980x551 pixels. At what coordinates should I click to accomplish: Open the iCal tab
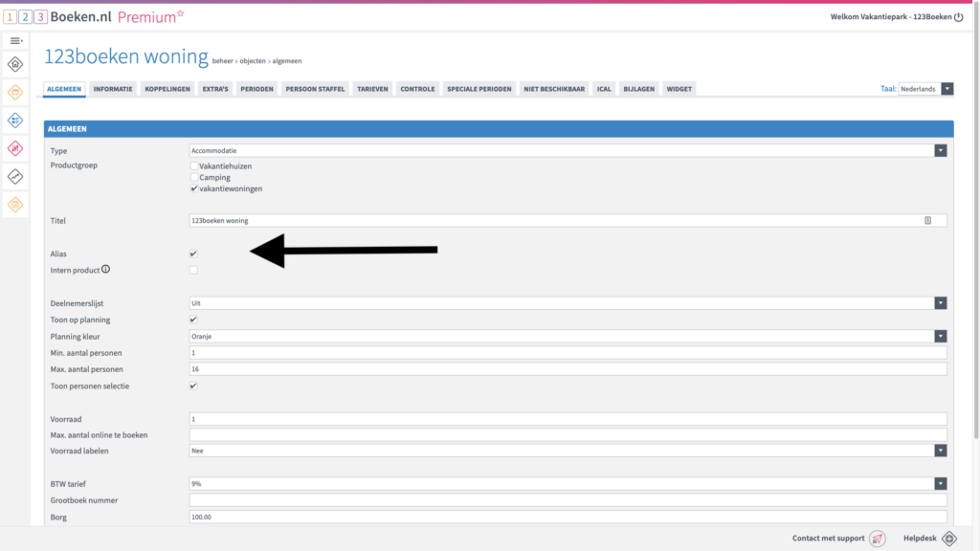tap(604, 89)
